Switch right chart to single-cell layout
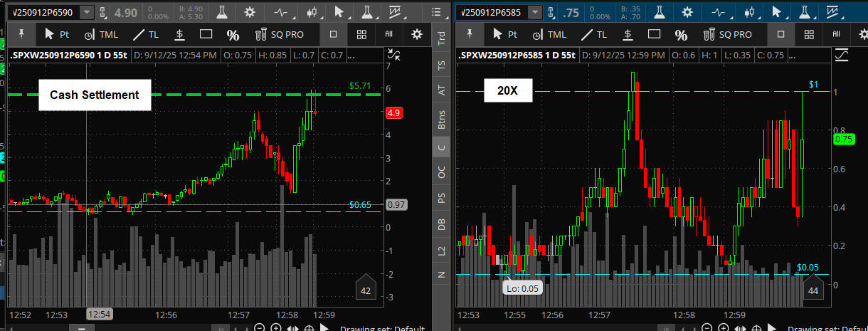The height and width of the screenshot is (331, 868). [781, 34]
